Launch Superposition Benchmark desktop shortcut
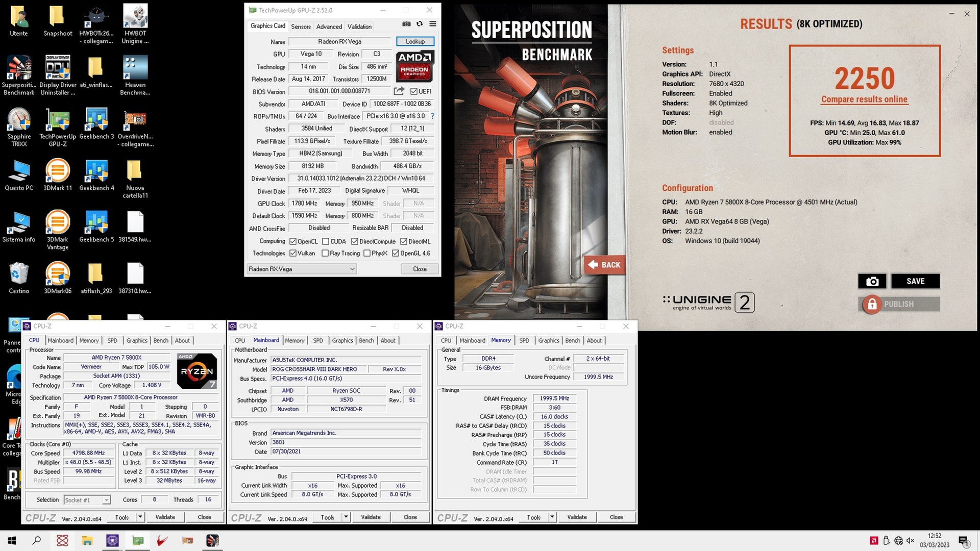This screenshot has width=980, height=551. pos(19,76)
